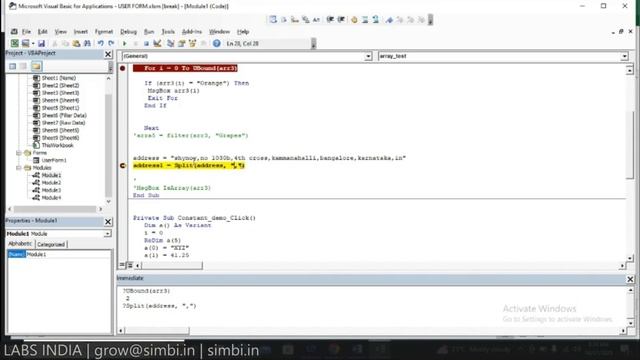Click the View Microsoft Excel icon
Viewport: 640px width, 360px height.
click(x=15, y=43)
